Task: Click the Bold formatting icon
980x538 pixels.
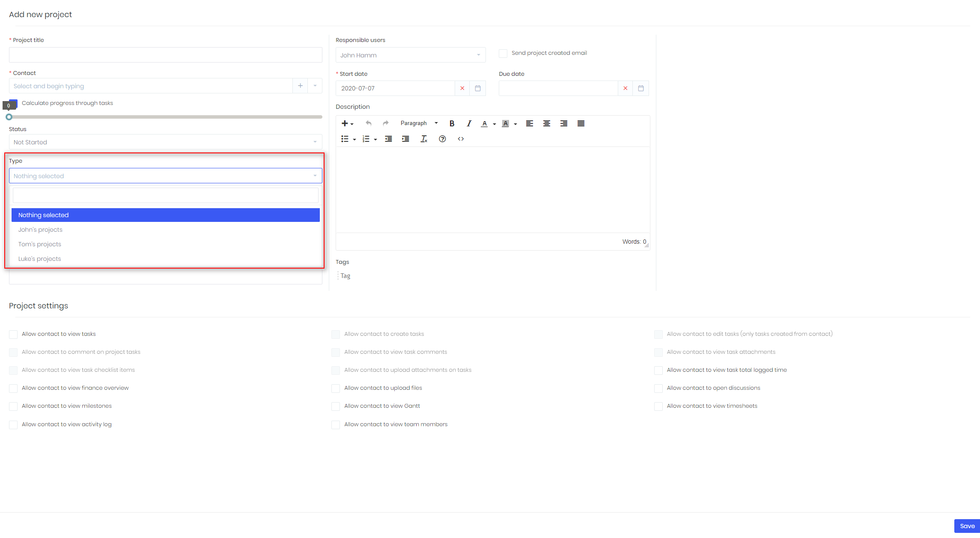Action: [452, 123]
